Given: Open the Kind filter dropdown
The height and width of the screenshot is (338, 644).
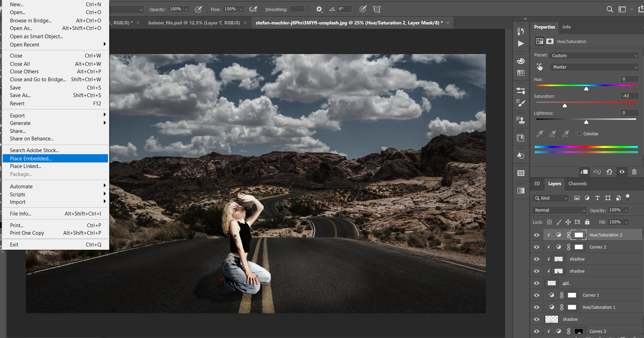Looking at the screenshot, I should [550, 198].
